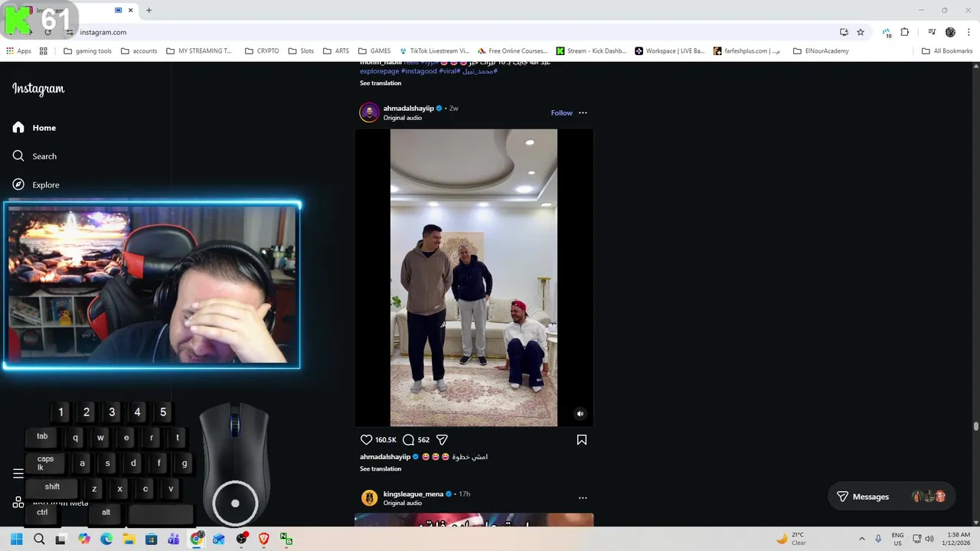Follow ahmadalshayiip
The width and height of the screenshot is (980, 551).
[x=561, y=112]
